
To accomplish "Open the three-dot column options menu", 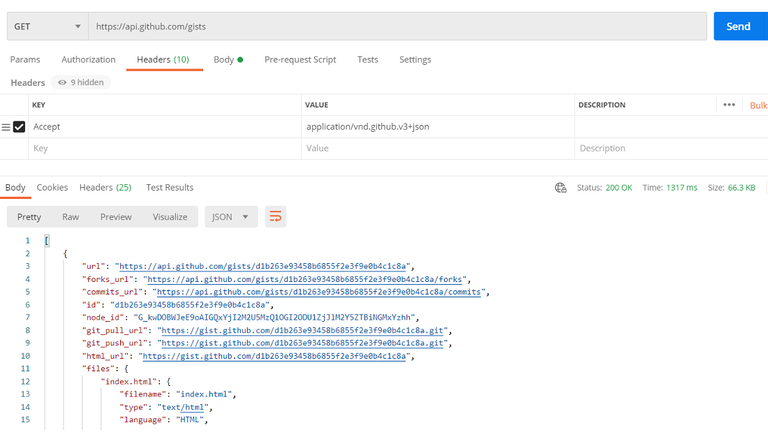I will pos(729,105).
